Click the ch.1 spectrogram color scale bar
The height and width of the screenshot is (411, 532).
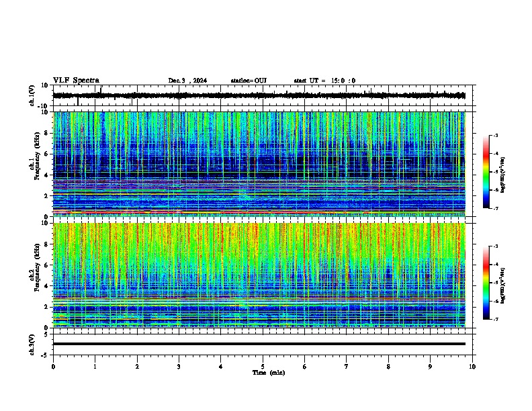click(486, 172)
